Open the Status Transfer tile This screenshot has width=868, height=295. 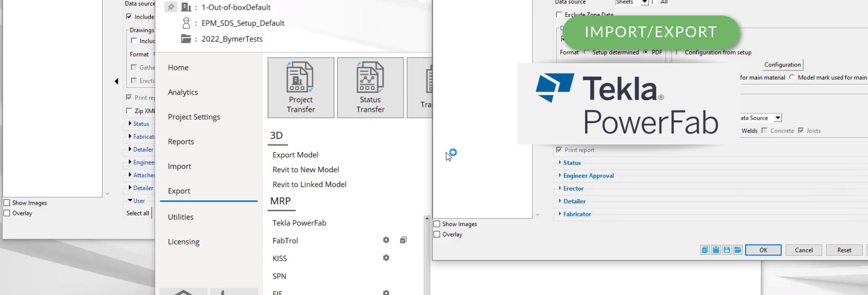click(370, 87)
